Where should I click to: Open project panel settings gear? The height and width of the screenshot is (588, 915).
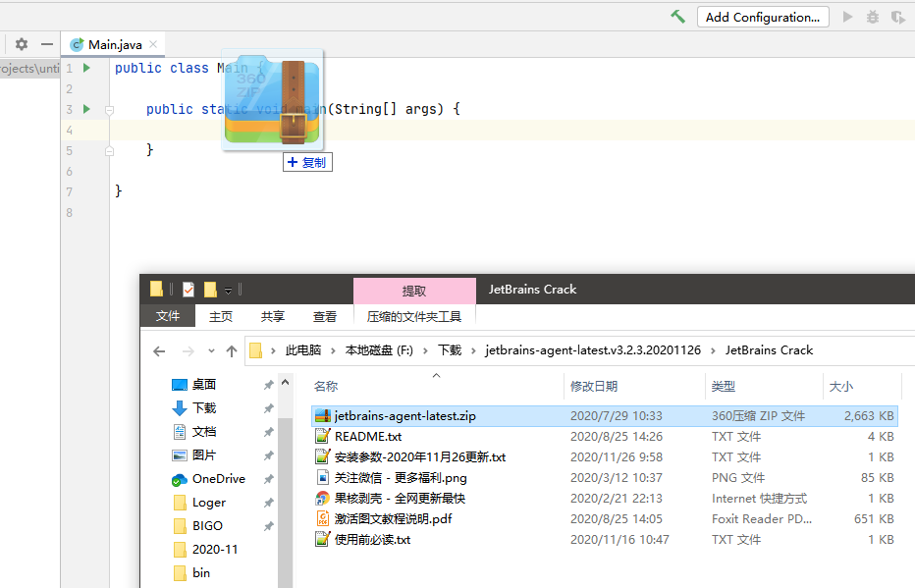click(x=22, y=44)
